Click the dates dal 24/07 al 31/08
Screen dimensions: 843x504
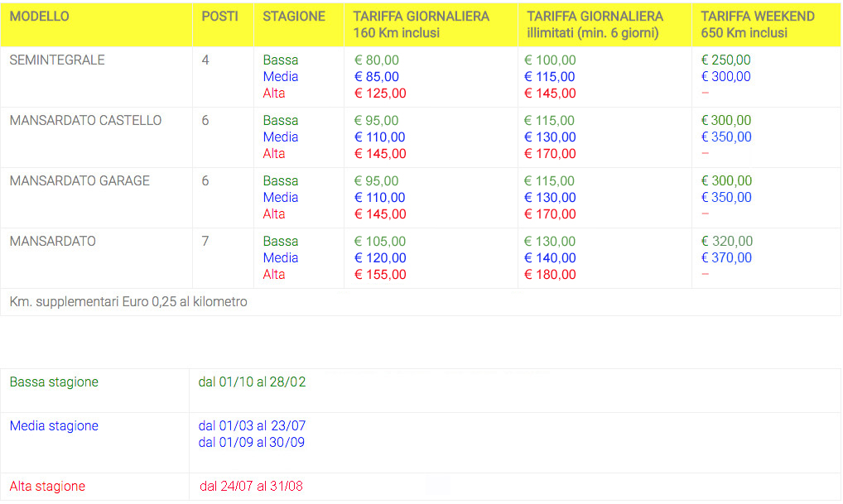[x=251, y=487]
